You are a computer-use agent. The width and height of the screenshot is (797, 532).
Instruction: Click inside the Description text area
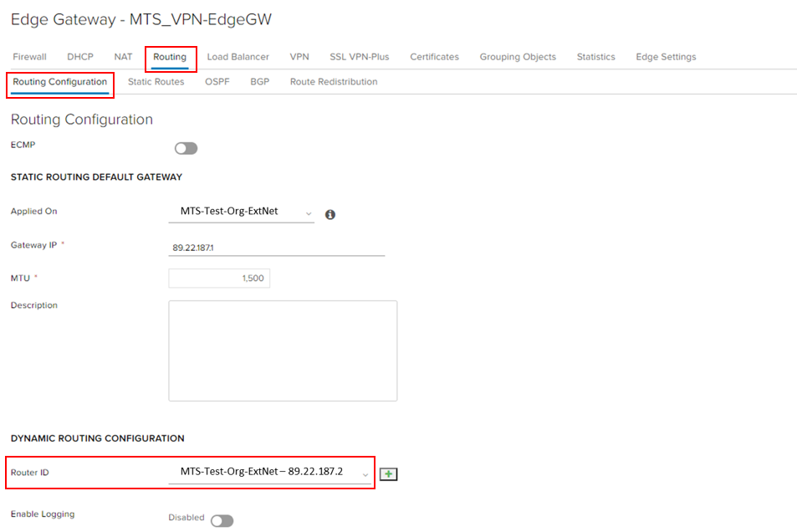point(283,350)
